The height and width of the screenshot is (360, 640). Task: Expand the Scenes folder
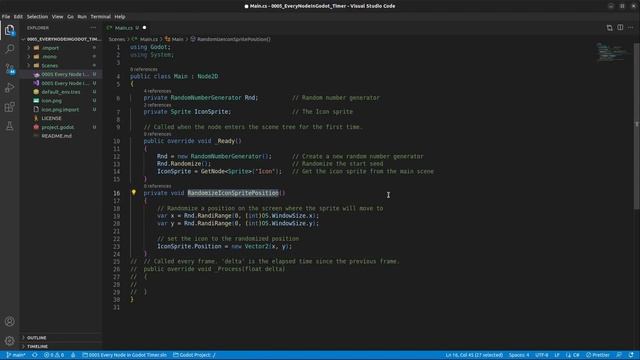point(61,65)
